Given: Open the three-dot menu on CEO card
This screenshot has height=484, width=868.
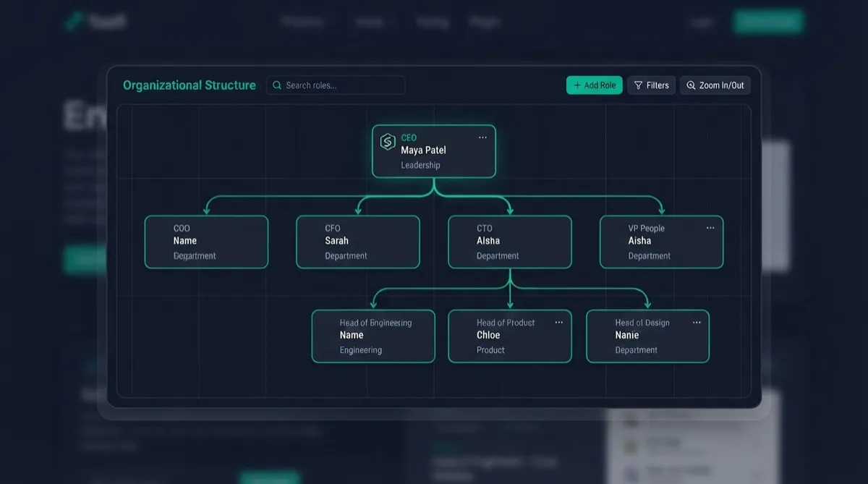Looking at the screenshot, I should (x=482, y=137).
